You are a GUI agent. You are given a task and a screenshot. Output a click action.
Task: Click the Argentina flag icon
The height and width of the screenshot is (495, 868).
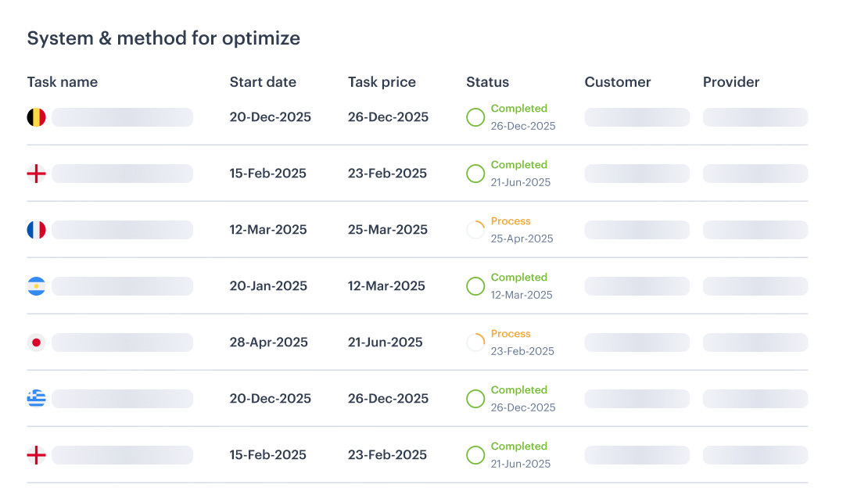37,286
